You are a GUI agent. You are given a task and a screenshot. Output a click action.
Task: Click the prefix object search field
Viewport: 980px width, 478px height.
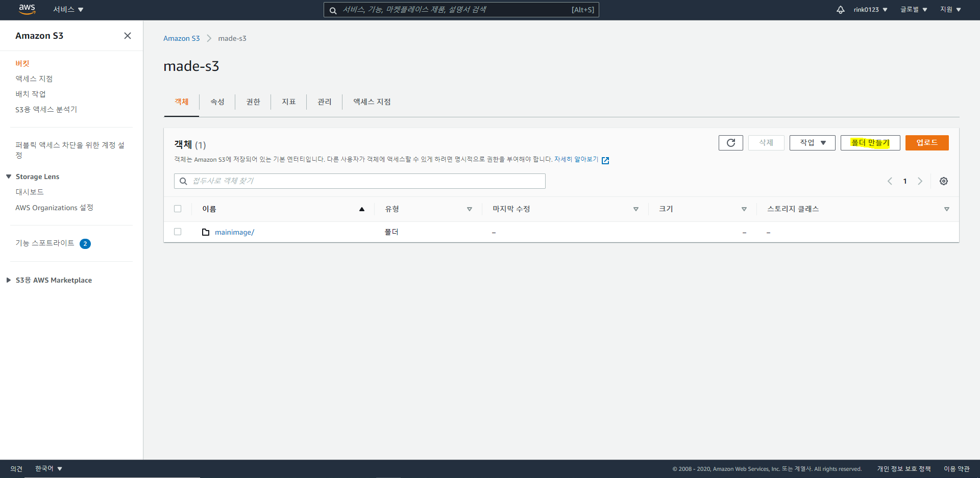click(x=360, y=181)
